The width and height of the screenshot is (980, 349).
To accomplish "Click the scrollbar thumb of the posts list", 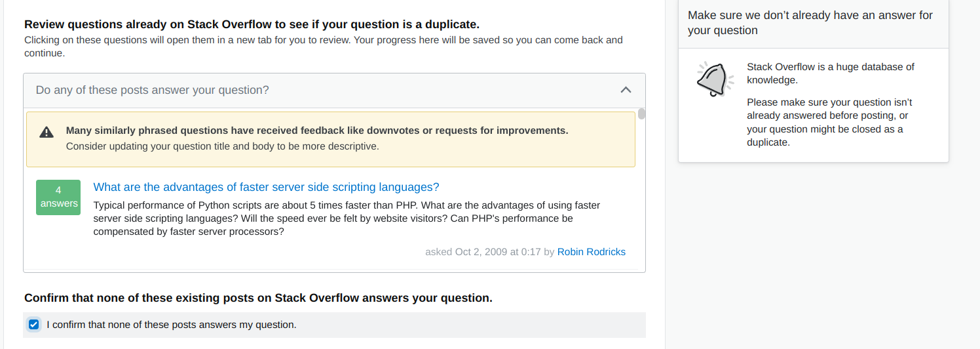I will pyautogui.click(x=642, y=113).
